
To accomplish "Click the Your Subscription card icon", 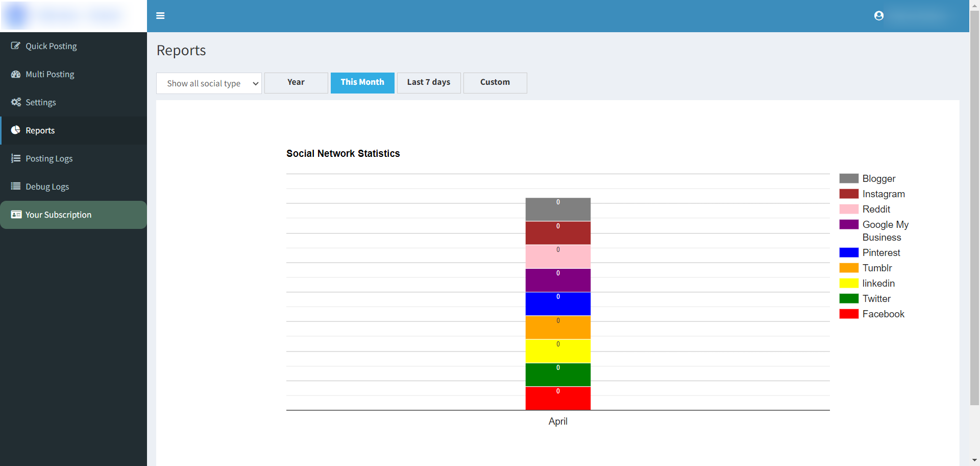I will click(16, 215).
